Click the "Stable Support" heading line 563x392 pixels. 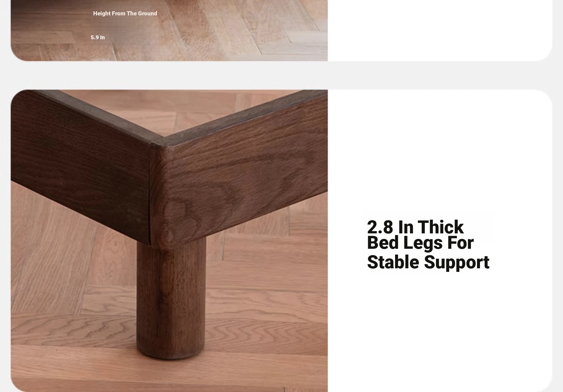pyautogui.click(x=428, y=262)
